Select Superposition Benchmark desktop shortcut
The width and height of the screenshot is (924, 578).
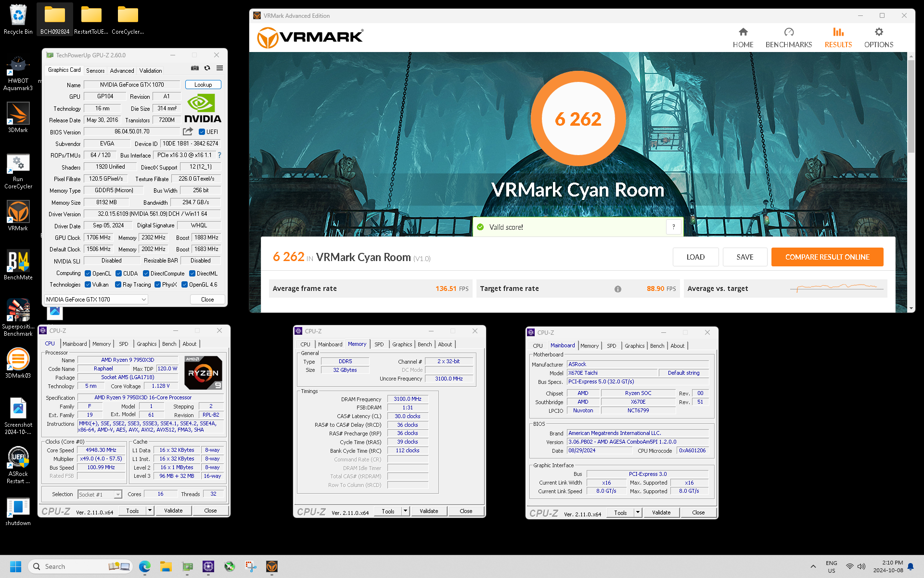tap(18, 317)
